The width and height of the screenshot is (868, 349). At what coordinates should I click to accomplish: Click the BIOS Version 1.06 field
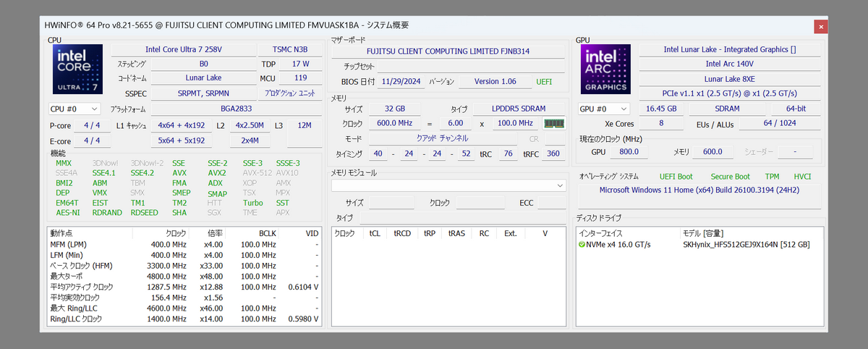[x=495, y=81]
